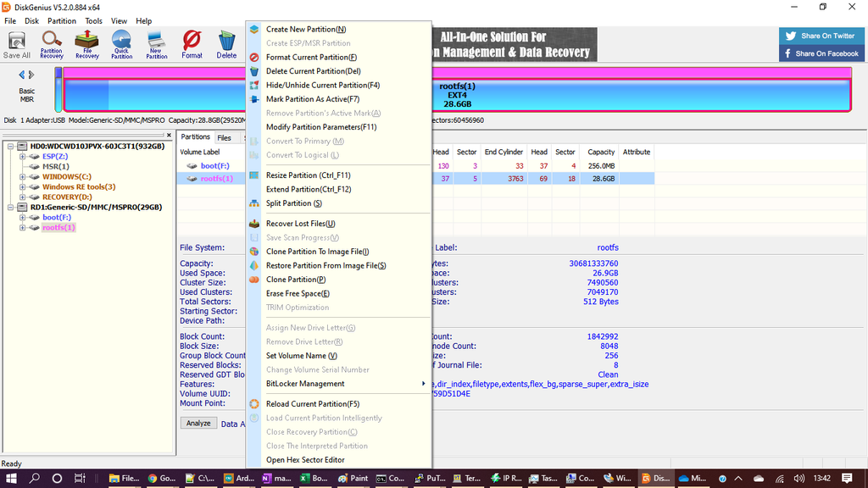Screen dimensions: 868x488
Task: Click the Analyze button
Action: tap(198, 423)
